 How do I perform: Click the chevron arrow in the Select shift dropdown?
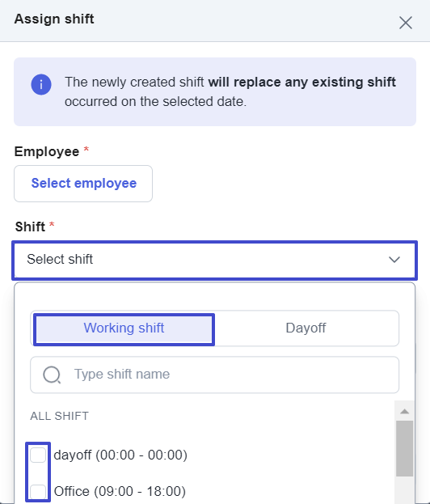tap(394, 260)
